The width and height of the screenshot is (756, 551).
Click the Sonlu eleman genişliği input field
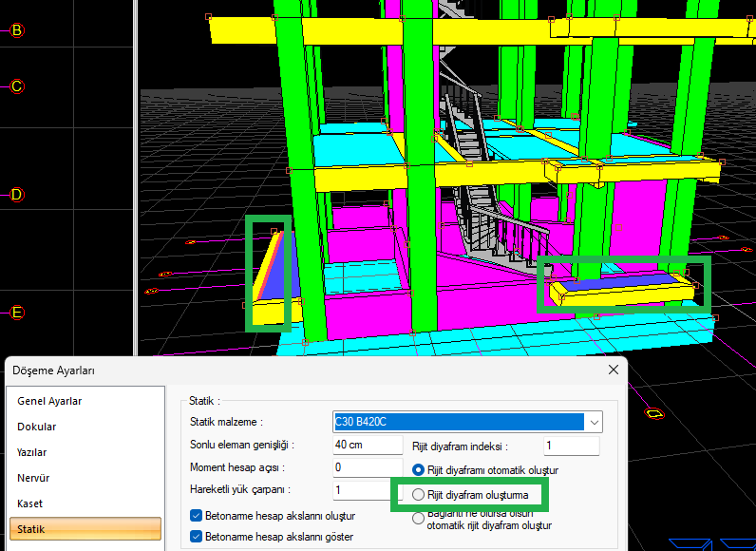[x=367, y=445]
